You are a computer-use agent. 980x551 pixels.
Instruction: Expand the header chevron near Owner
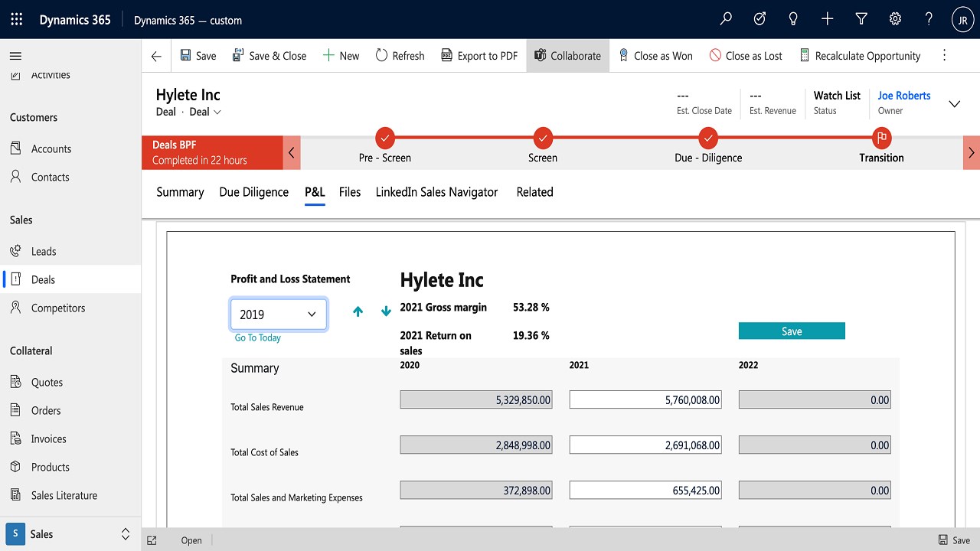point(955,104)
